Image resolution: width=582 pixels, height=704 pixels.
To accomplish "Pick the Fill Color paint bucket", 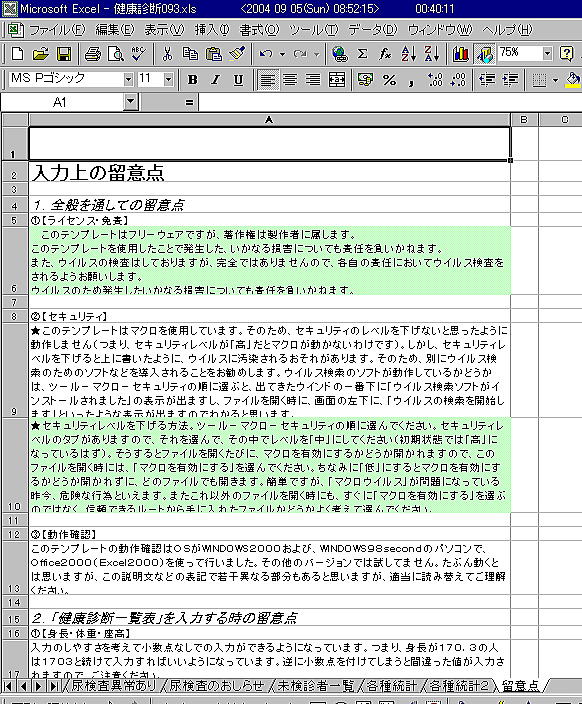I will tap(572, 80).
